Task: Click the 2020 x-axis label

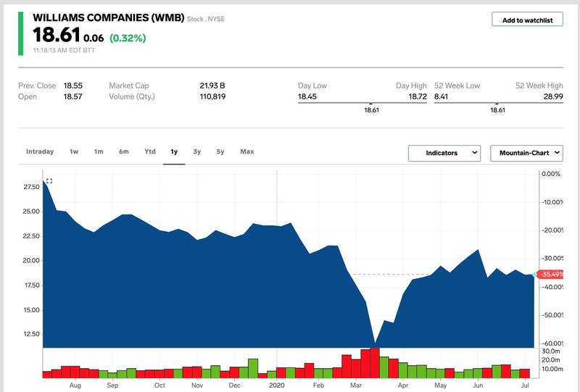Action: [277, 385]
